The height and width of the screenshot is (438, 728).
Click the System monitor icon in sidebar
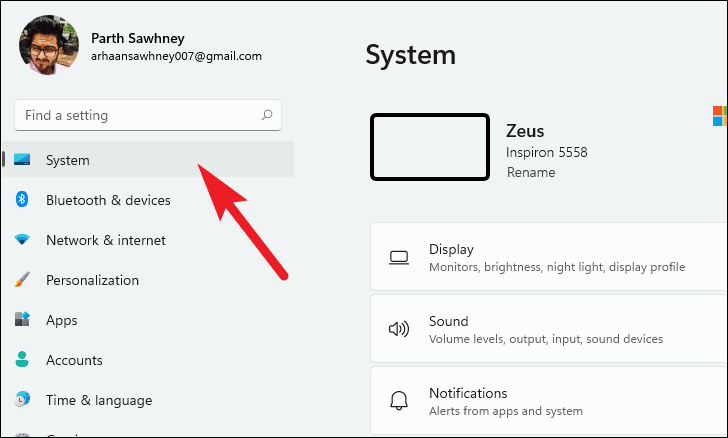coord(22,160)
